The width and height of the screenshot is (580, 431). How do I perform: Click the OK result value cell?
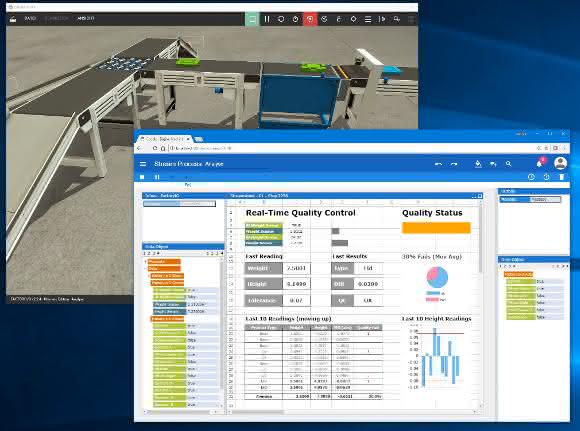[368, 300]
